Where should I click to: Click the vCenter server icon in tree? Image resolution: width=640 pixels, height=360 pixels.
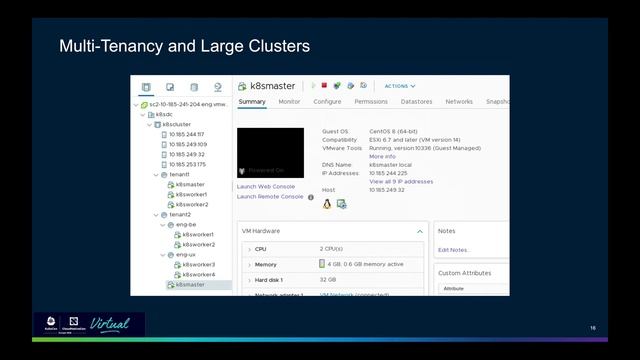click(144, 104)
